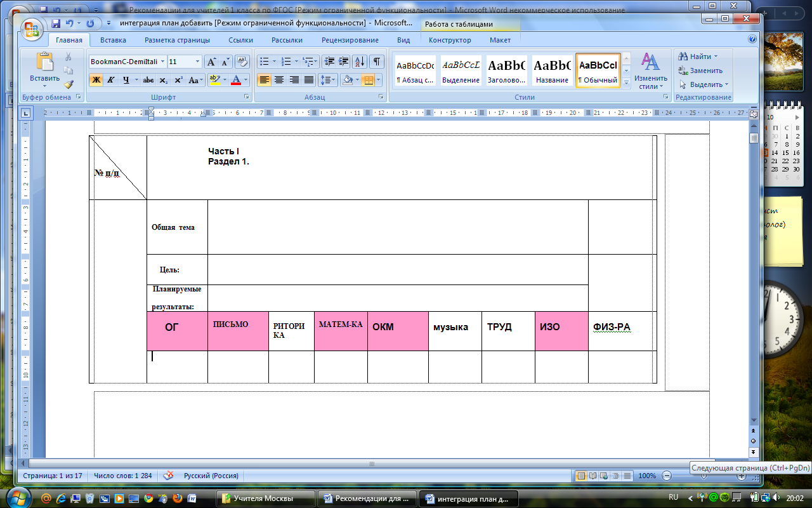Click the zoom slider in status bar

click(x=704, y=476)
